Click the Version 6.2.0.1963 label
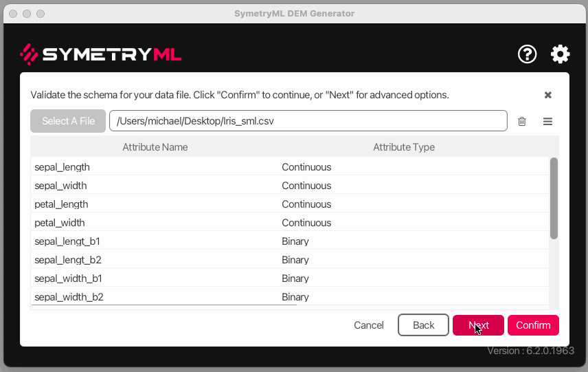Viewport: 588px width, 372px height. coord(530,351)
